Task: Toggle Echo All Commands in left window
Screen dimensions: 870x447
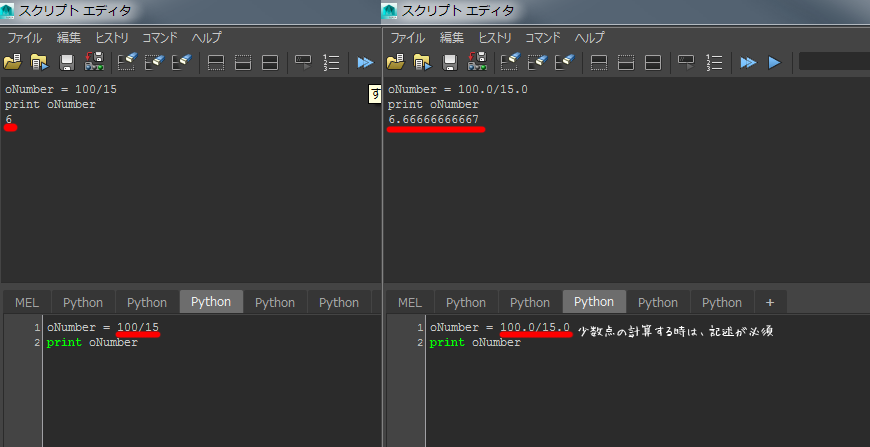Action: [304, 62]
